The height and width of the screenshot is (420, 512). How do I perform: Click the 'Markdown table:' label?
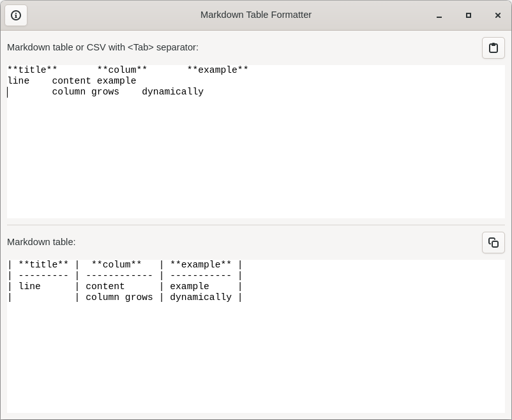tap(41, 242)
